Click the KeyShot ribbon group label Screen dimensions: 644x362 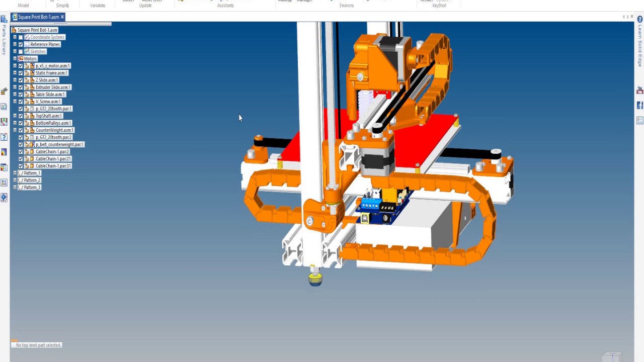439,6
